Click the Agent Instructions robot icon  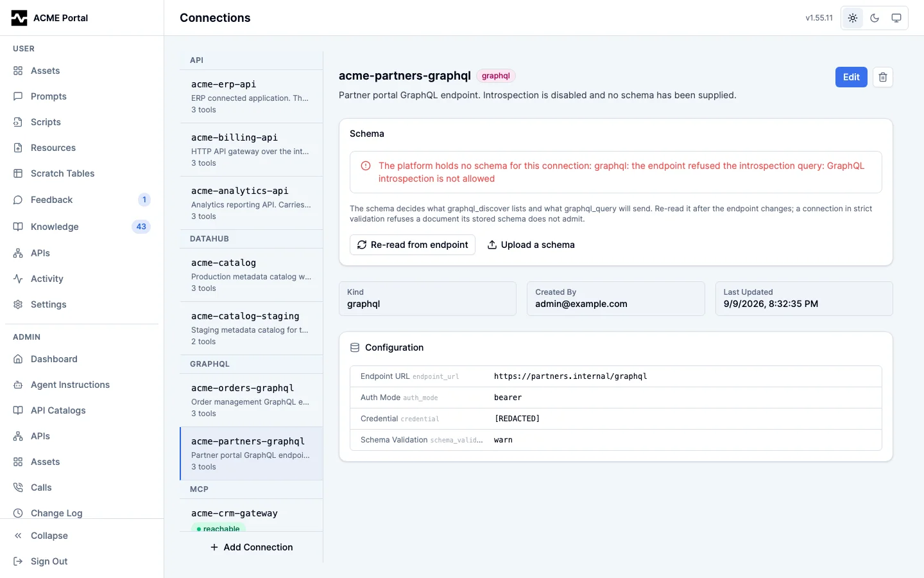[18, 385]
